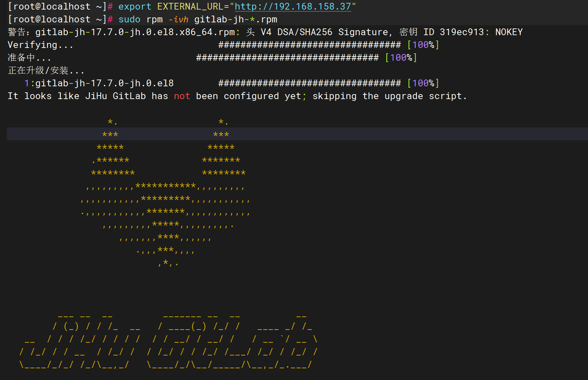The height and width of the screenshot is (380, 588).
Task: Click the 'It looks like JiHu GitLab' text
Action: (x=77, y=96)
